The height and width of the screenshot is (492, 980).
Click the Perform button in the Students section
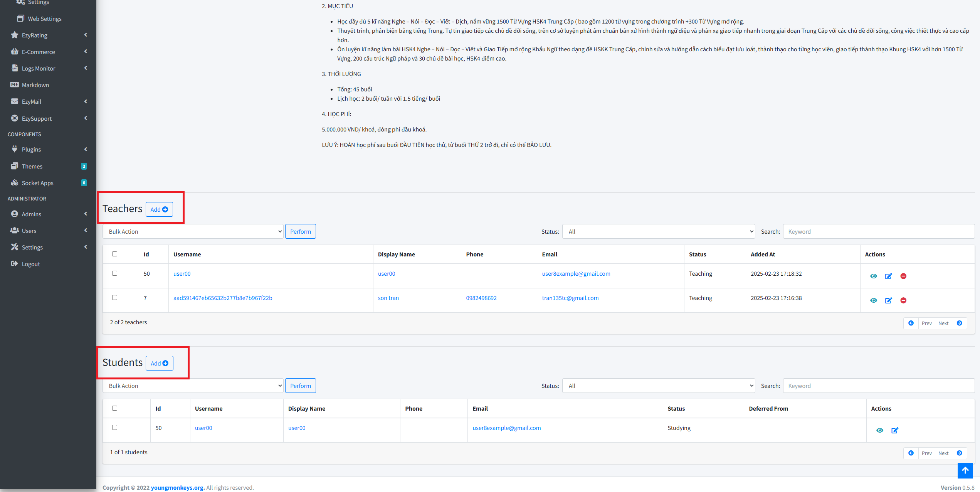pos(300,386)
